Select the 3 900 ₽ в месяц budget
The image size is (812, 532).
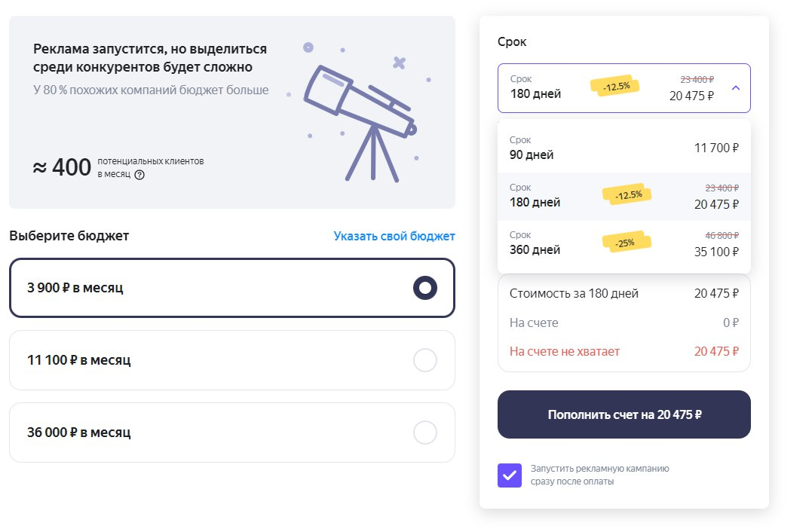(231, 287)
